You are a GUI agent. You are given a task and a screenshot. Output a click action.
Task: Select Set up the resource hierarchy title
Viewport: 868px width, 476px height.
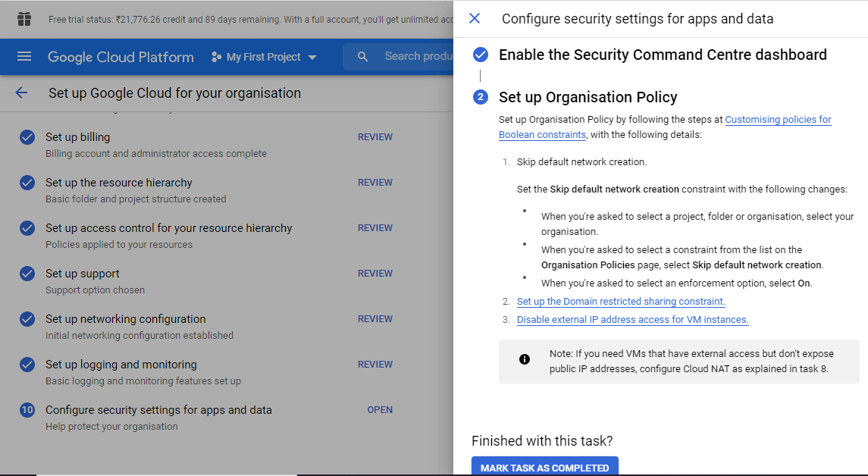click(x=118, y=182)
